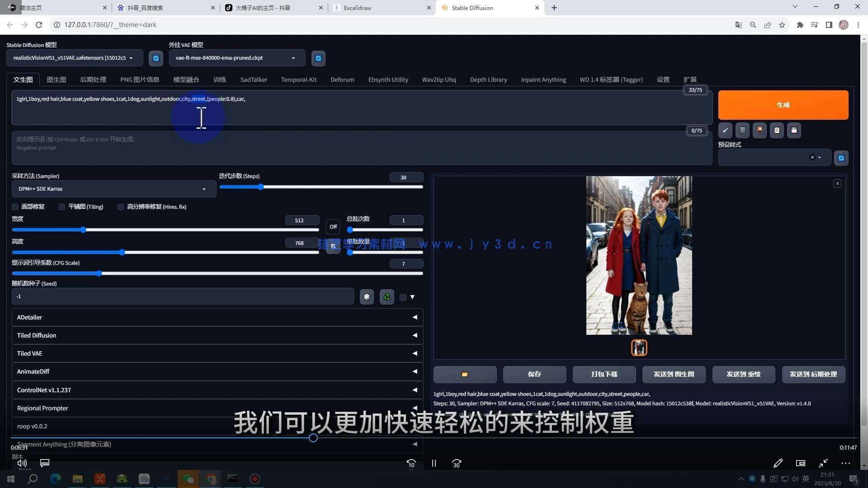Expand the ControlNet v1.1.237 section
This screenshot has height=488, width=868.
[217, 389]
